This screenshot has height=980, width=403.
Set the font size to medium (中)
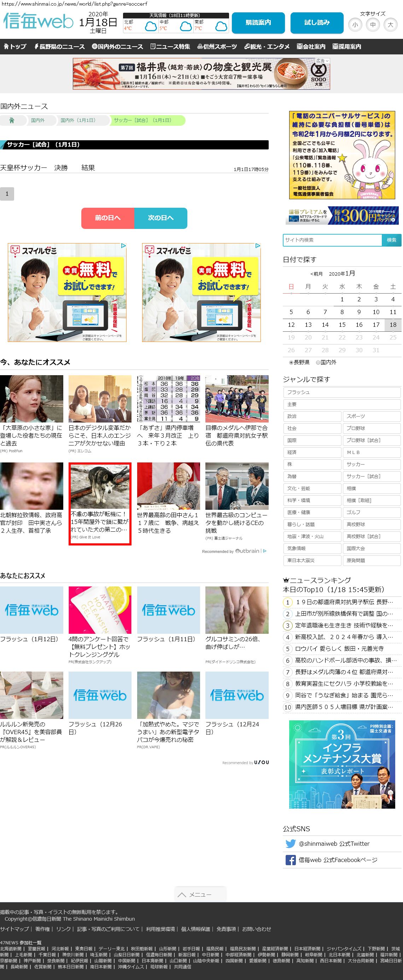373,25
